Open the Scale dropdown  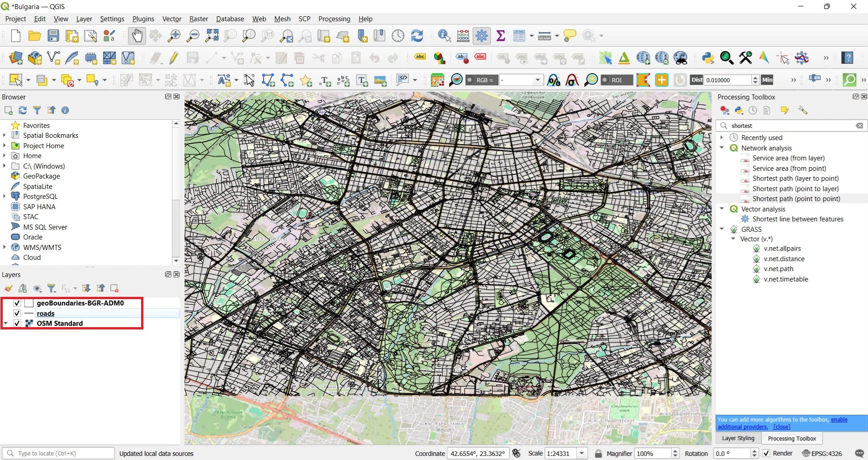click(582, 453)
